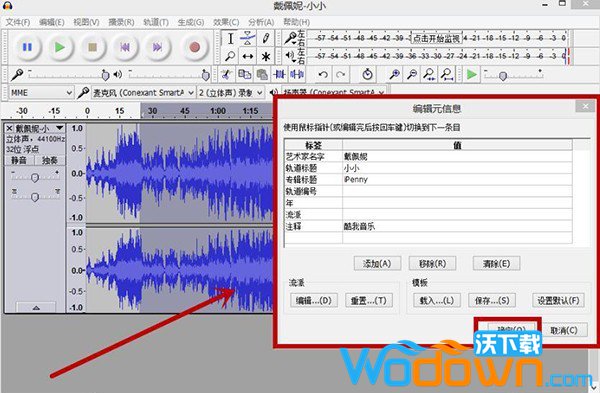Open the Help menu

[x=296, y=22]
